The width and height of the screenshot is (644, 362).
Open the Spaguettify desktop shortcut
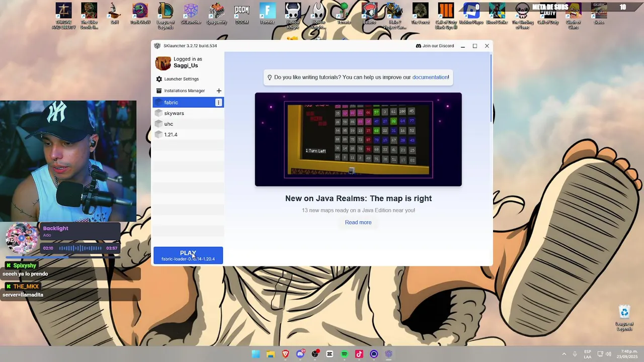(x=216, y=14)
